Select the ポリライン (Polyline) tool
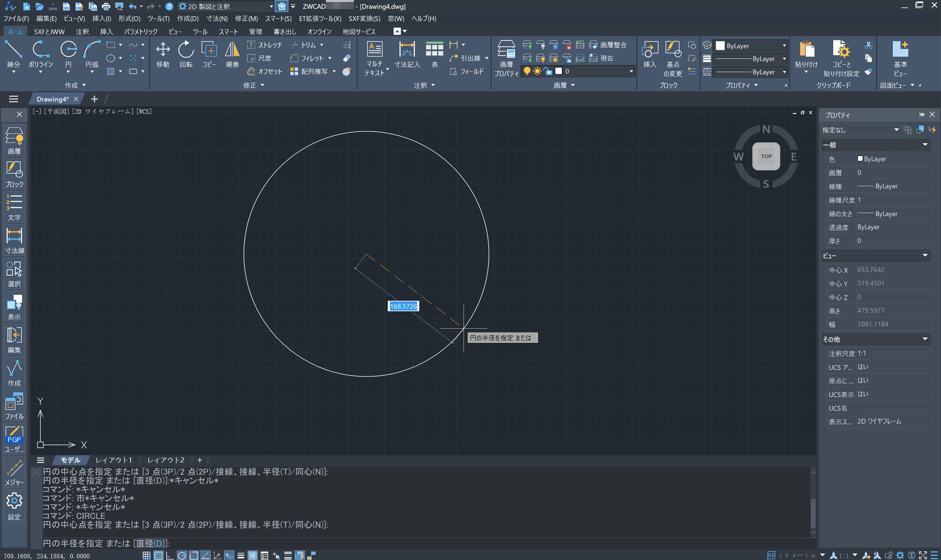This screenshot has width=941, height=560. coord(40,54)
